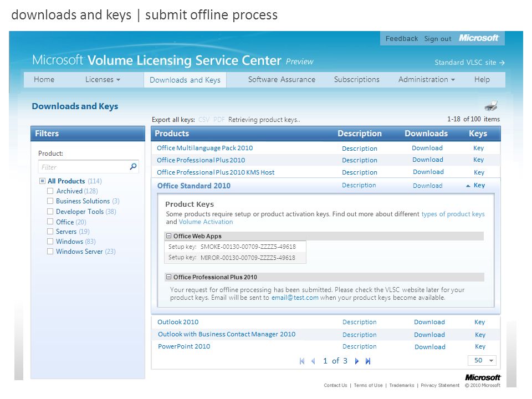Jump to last page arrow
Image resolution: width=532 pixels, height=399 pixels.
point(368,361)
